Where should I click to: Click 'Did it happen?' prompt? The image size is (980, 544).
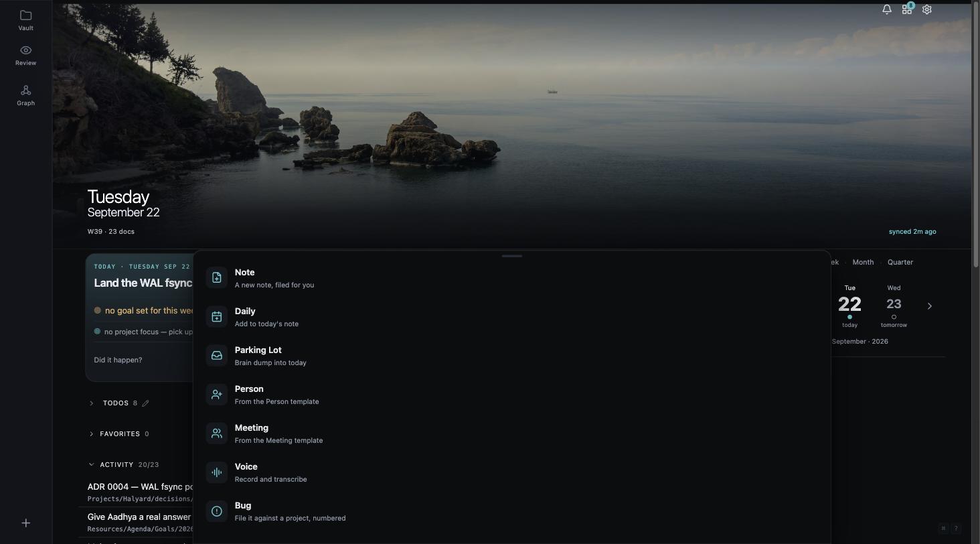coord(118,360)
